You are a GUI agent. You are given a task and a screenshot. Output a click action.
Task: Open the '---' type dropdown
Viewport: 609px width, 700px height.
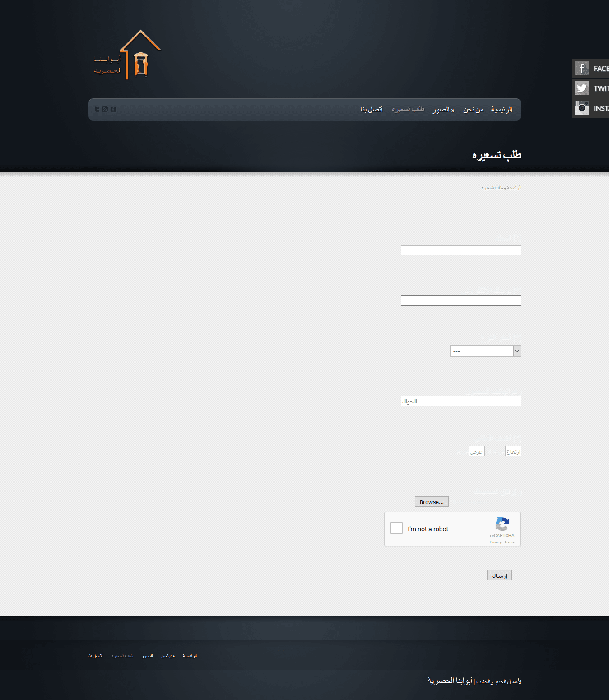click(x=486, y=351)
